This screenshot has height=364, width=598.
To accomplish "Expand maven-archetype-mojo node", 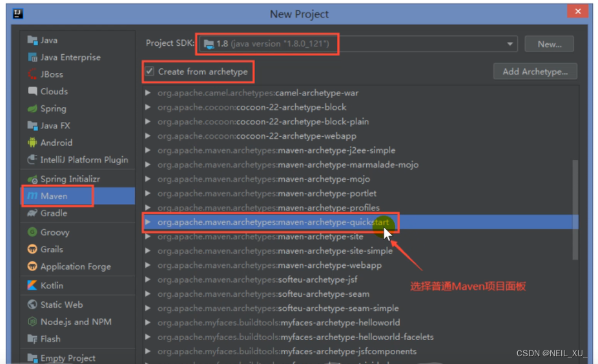I will [x=148, y=179].
